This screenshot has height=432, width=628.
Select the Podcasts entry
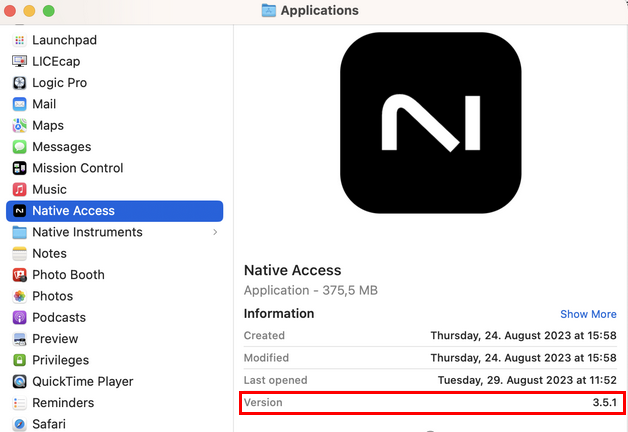(115, 317)
